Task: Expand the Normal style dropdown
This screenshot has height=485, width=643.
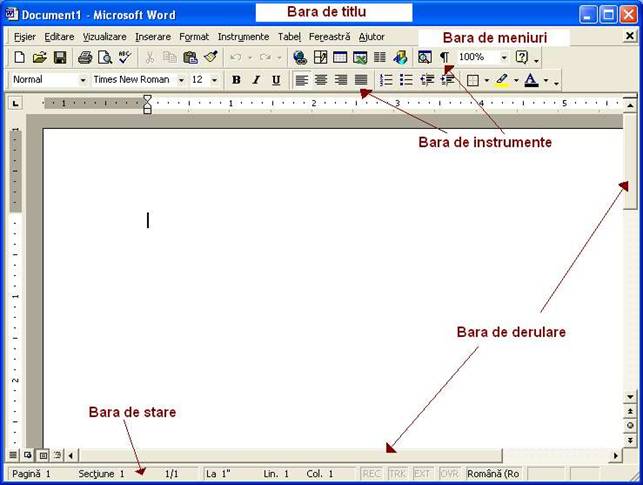Action: (83, 80)
